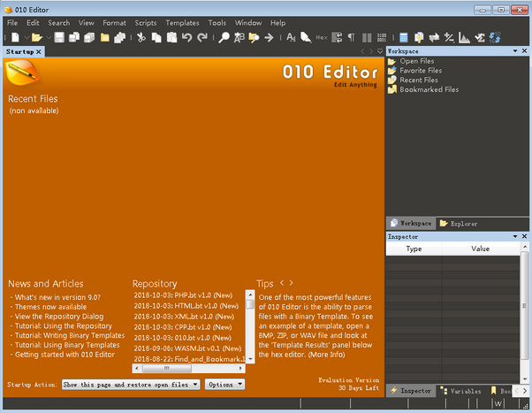Screen dimensions: 532x413
Task: Open the Templates menu
Action: click(182, 22)
